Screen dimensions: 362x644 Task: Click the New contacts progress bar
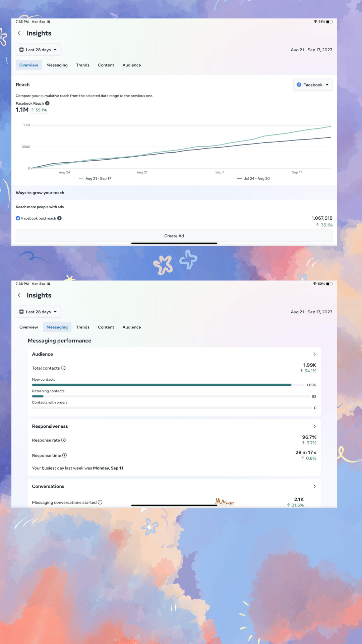(x=168, y=385)
